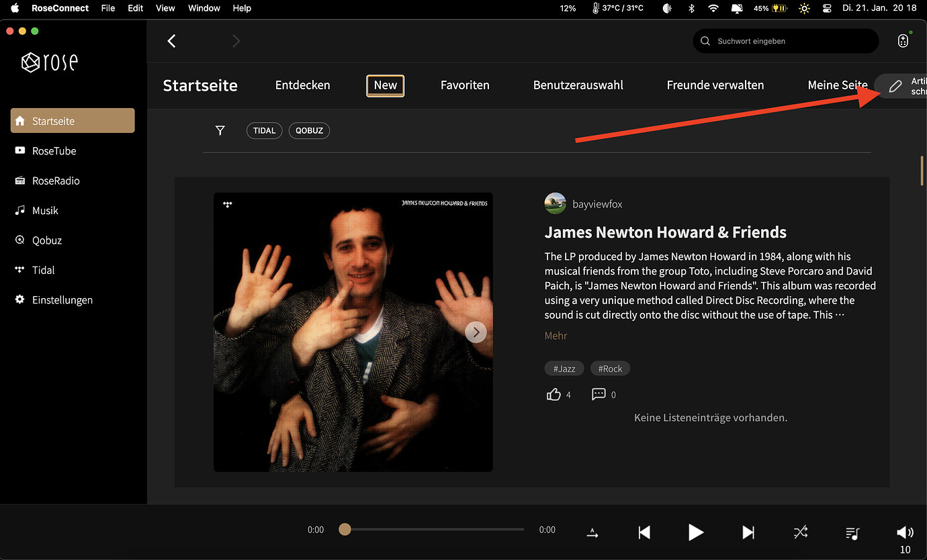Open the Meine Seite tab
The image size is (927, 560).
838,85
